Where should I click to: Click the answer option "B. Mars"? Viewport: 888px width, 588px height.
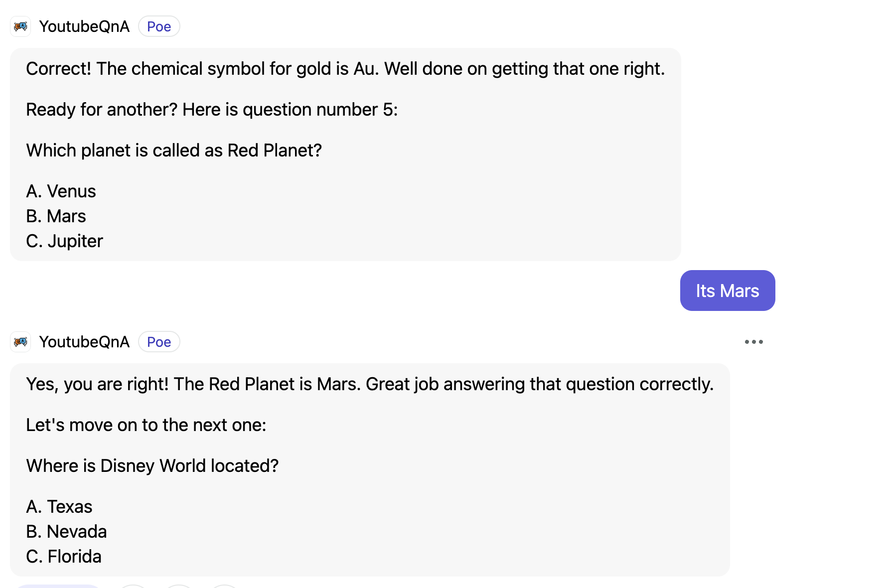pos(56,216)
